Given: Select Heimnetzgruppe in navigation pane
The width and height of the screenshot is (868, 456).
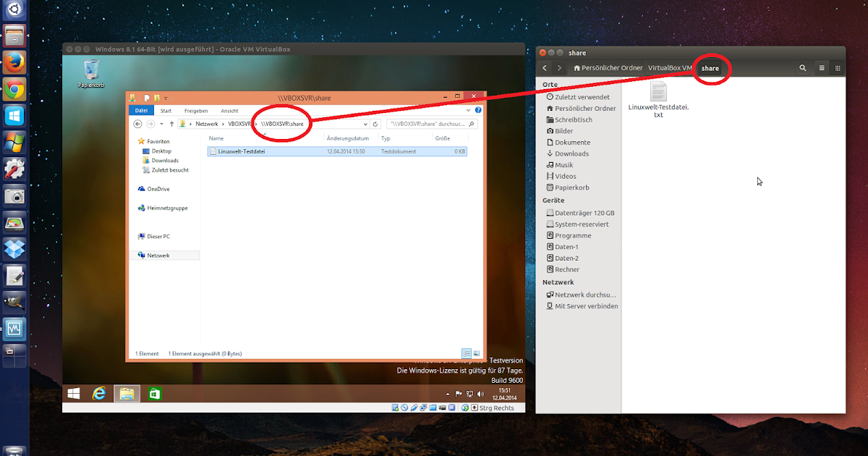Looking at the screenshot, I should pos(162,208).
